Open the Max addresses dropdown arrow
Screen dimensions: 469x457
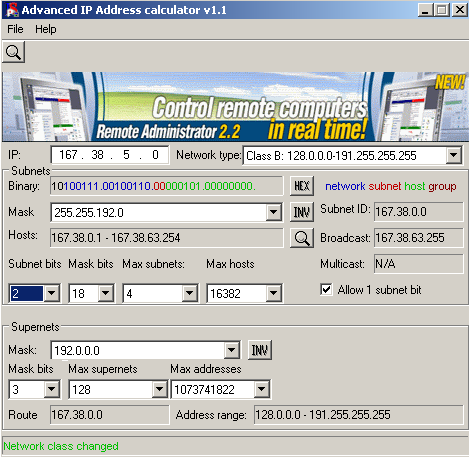tap(262, 389)
